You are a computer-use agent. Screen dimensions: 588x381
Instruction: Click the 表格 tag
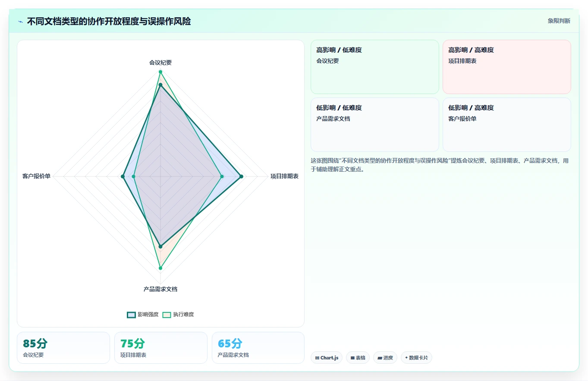click(358, 358)
